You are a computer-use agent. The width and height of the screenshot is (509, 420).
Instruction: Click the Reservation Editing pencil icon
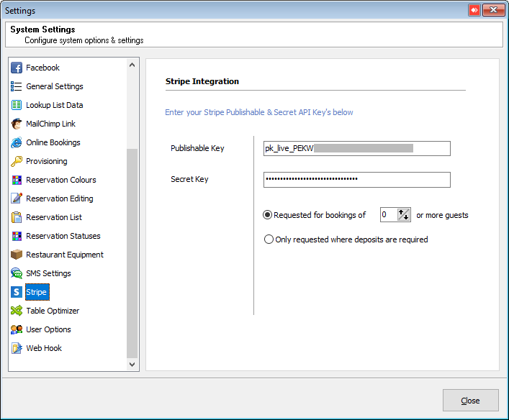(x=17, y=198)
